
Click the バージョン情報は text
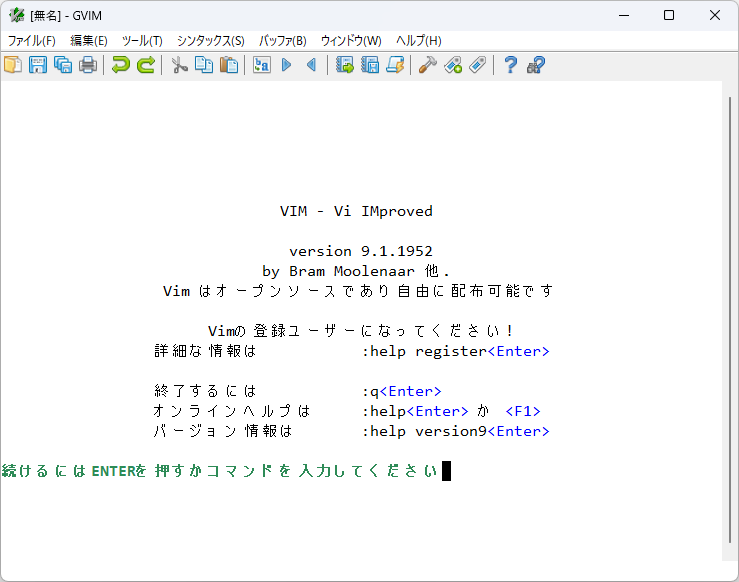223,431
